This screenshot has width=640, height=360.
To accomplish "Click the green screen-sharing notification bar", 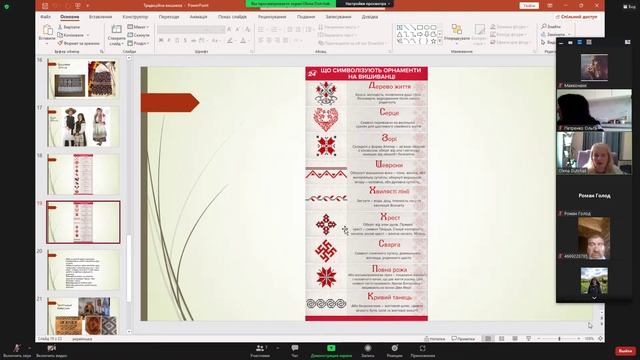I will pyautogui.click(x=291, y=4).
